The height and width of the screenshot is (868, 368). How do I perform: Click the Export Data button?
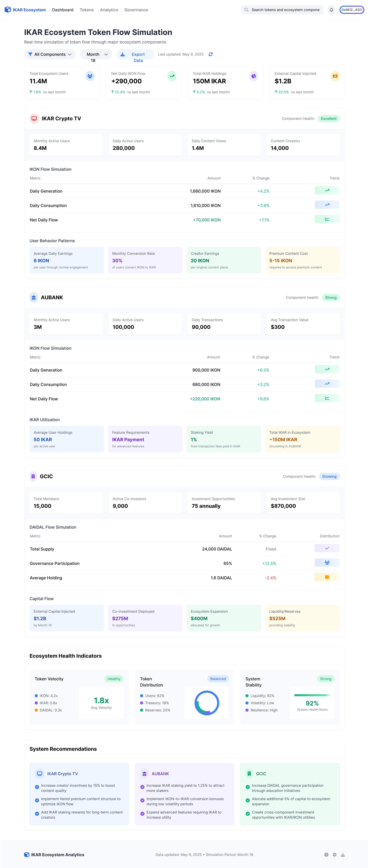click(135, 54)
